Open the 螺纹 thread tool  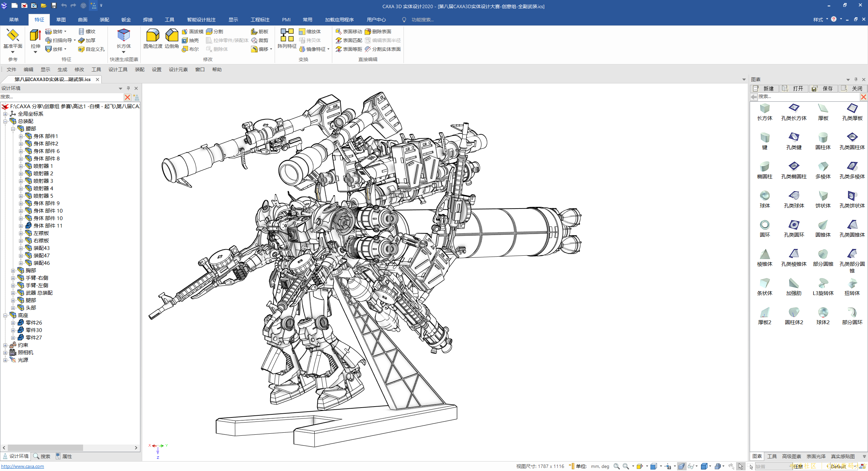click(x=87, y=32)
